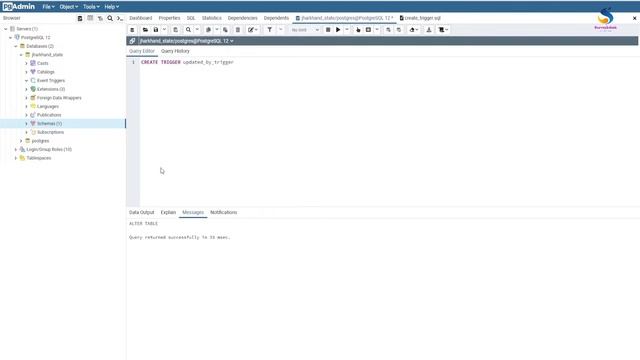Select the Foreign Data Wrappers tree item
Screen dimensions: 640x360
pos(59,98)
